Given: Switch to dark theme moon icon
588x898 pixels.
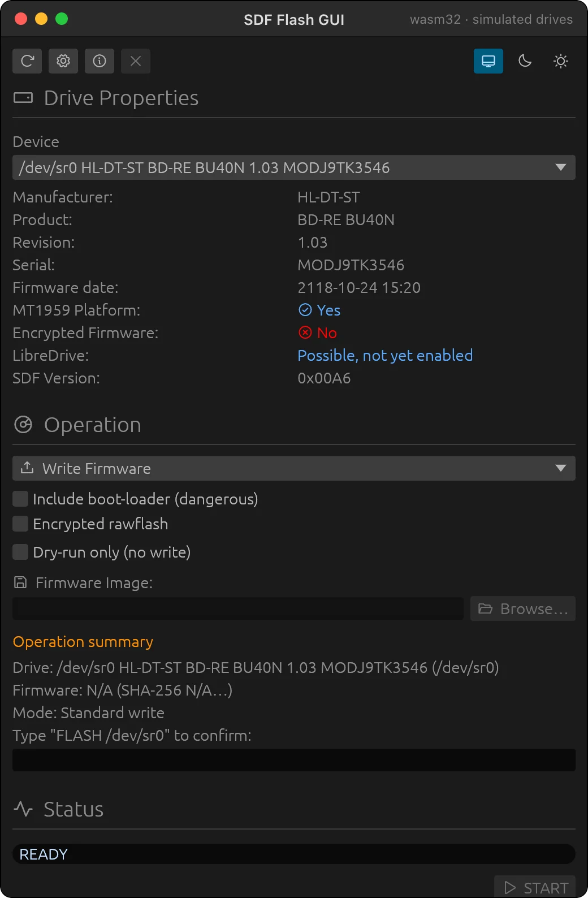Looking at the screenshot, I should [x=525, y=61].
